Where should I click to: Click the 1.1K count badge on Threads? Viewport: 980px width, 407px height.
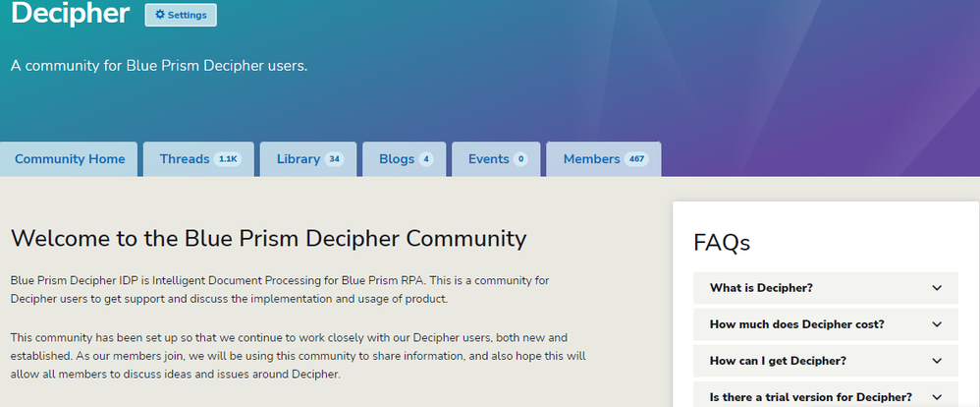click(228, 159)
